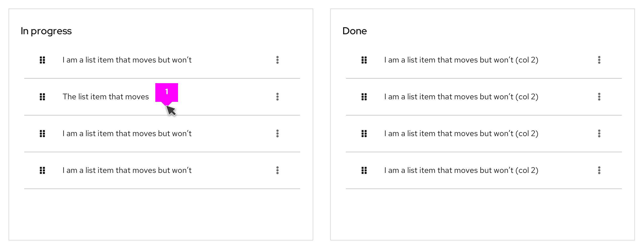
Task: Click the "Done" column heading
Action: point(355,31)
